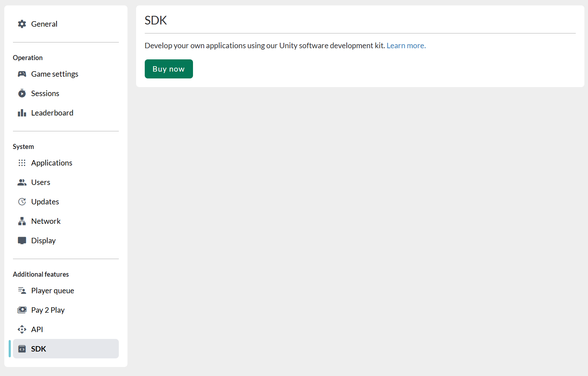Viewport: 588px width, 376px height.
Task: Click the Applications grid icon
Action: [22, 163]
